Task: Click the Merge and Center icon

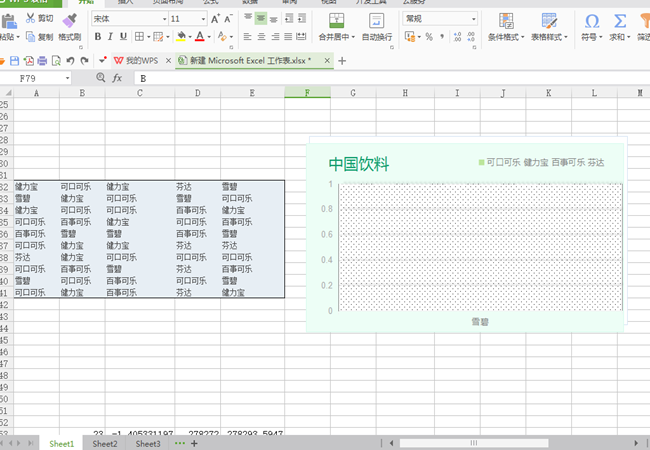Action: [337, 20]
